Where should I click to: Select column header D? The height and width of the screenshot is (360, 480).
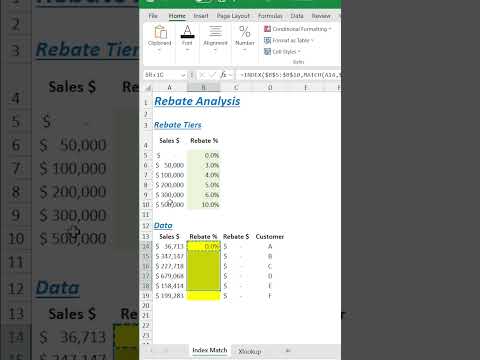pyautogui.click(x=270, y=88)
